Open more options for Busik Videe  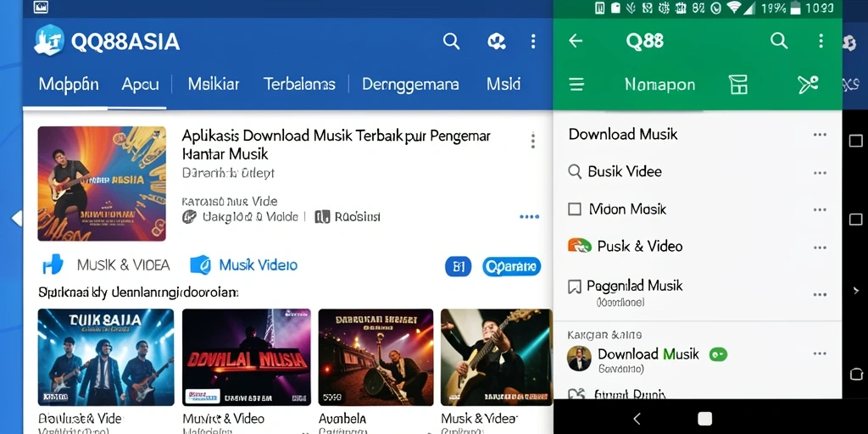coord(820,173)
